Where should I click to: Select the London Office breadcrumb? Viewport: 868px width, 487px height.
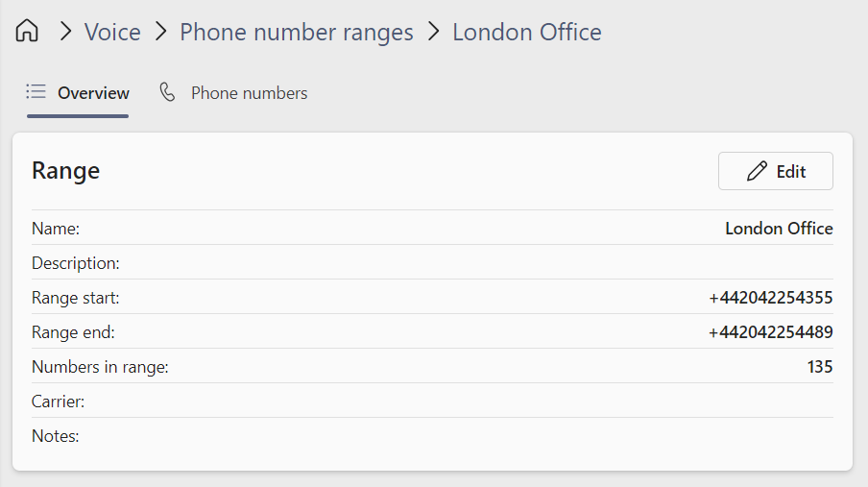[527, 32]
